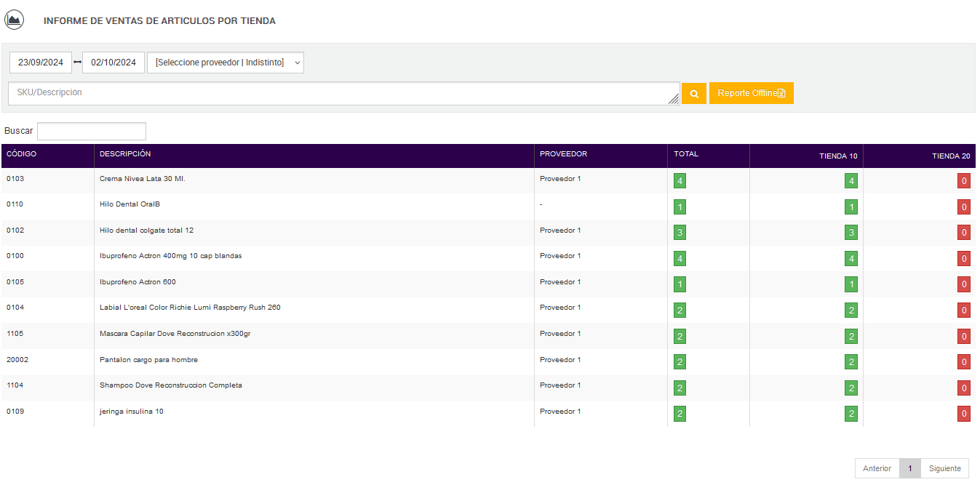Click Tienda 20 red badge for Hilo Dental OralB
The width and height of the screenshot is (980, 493).
coord(964,207)
